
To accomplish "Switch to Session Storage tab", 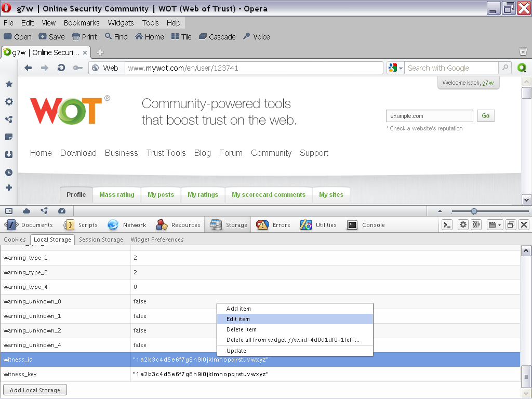I will [x=101, y=240].
